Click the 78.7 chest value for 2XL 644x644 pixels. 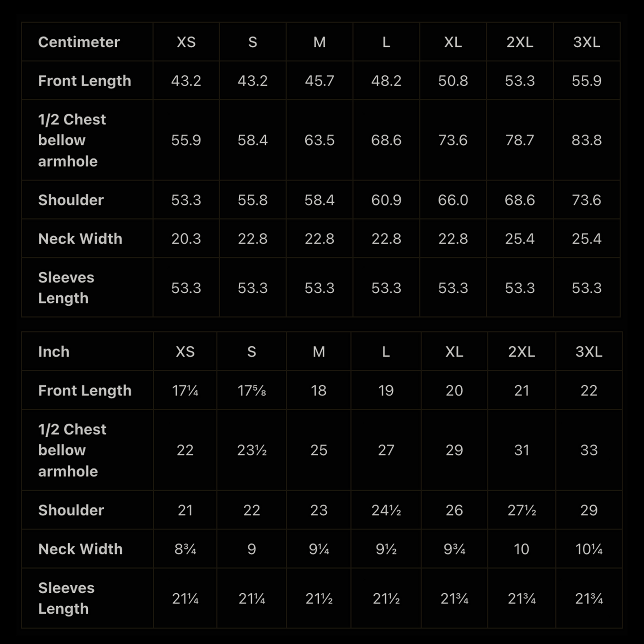[520, 140]
